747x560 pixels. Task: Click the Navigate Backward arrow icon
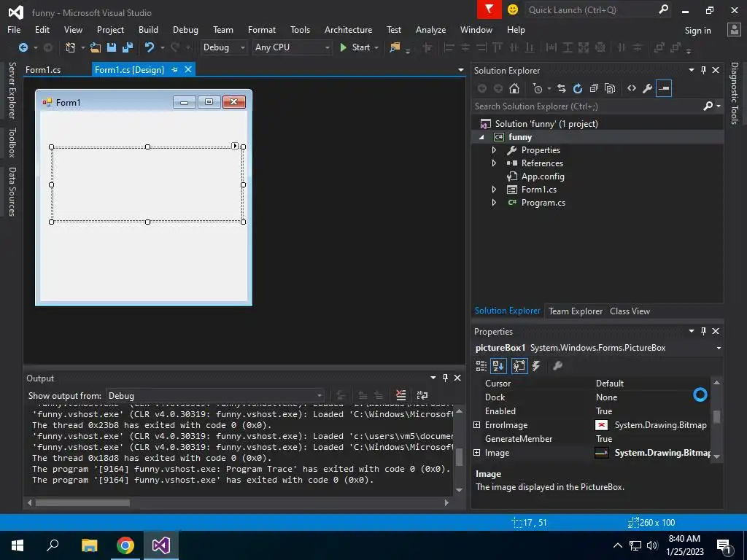click(23, 47)
